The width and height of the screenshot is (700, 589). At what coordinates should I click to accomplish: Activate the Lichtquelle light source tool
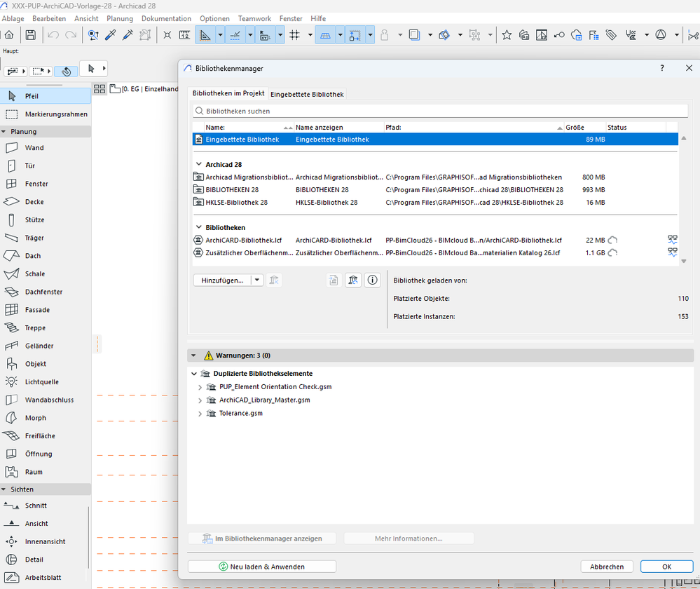click(42, 382)
